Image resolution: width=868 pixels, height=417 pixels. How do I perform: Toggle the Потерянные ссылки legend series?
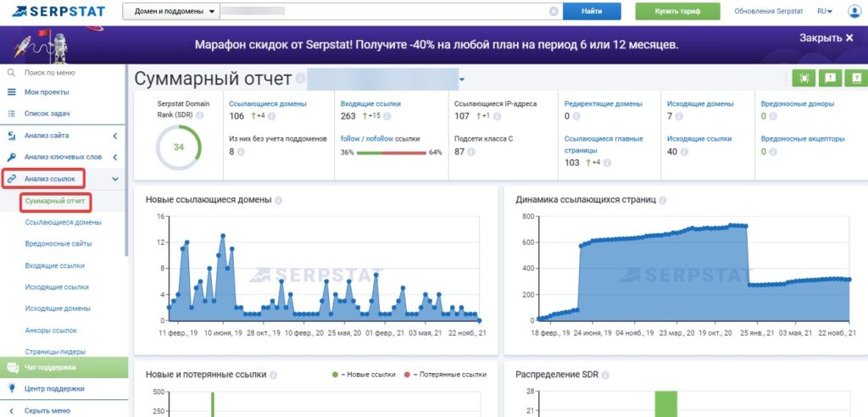click(x=445, y=375)
